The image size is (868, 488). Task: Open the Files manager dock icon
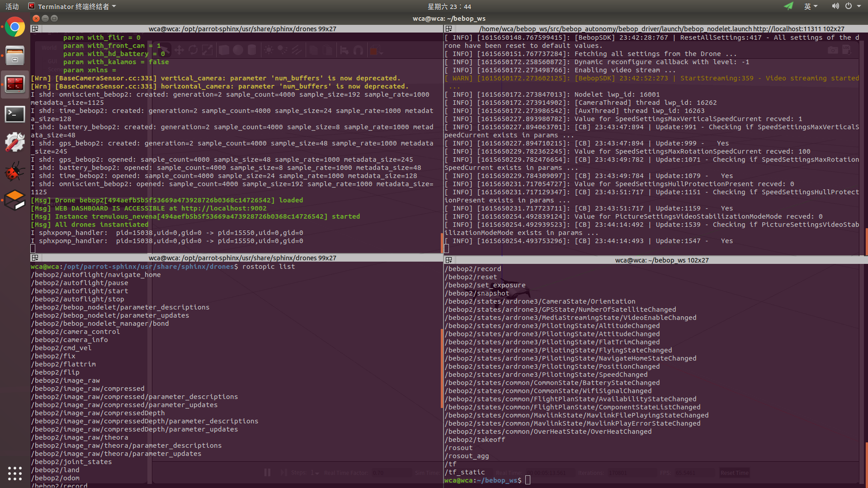pyautogui.click(x=15, y=56)
